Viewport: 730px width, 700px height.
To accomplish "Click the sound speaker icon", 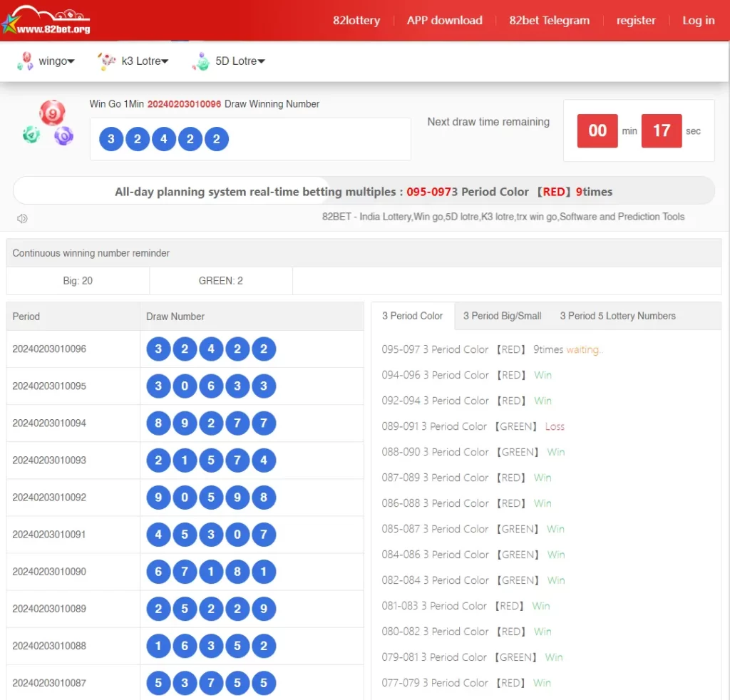I will click(22, 218).
